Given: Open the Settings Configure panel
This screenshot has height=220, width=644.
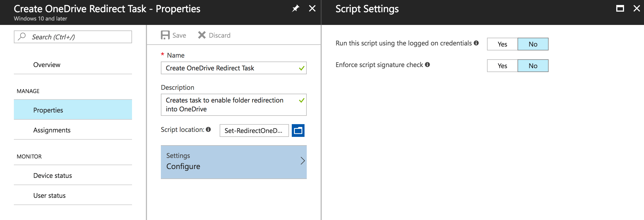Looking at the screenshot, I should point(234,162).
